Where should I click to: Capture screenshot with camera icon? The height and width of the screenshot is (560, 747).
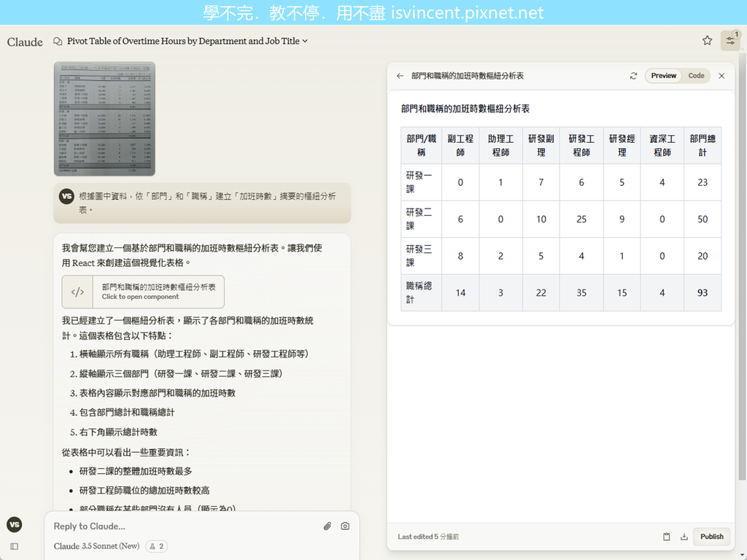pos(345,526)
